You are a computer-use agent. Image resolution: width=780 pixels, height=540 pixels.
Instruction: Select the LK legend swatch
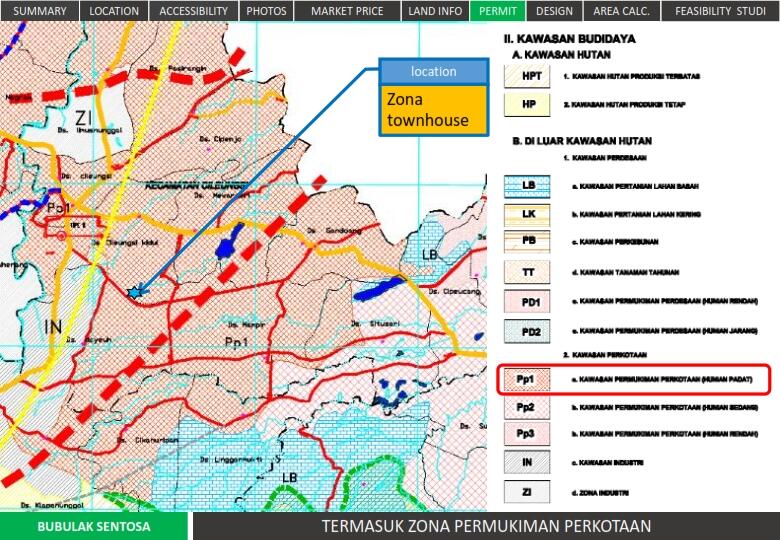tap(527, 214)
